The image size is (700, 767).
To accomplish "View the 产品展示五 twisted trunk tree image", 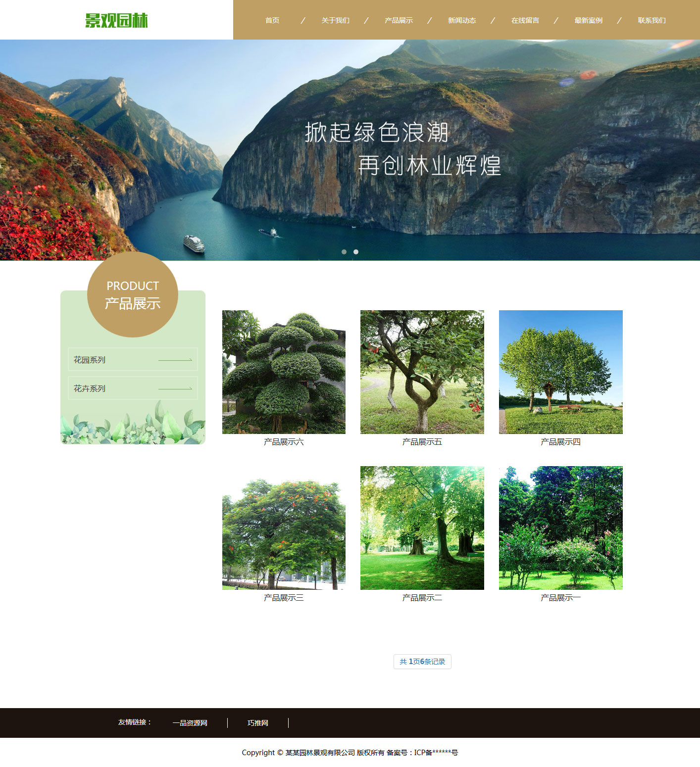I will click(422, 372).
